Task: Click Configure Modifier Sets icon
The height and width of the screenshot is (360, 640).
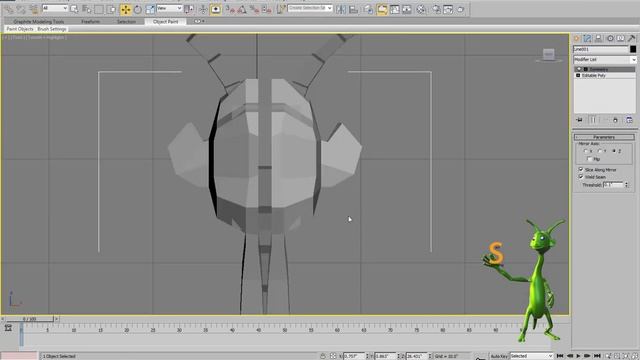Action: coord(629,120)
